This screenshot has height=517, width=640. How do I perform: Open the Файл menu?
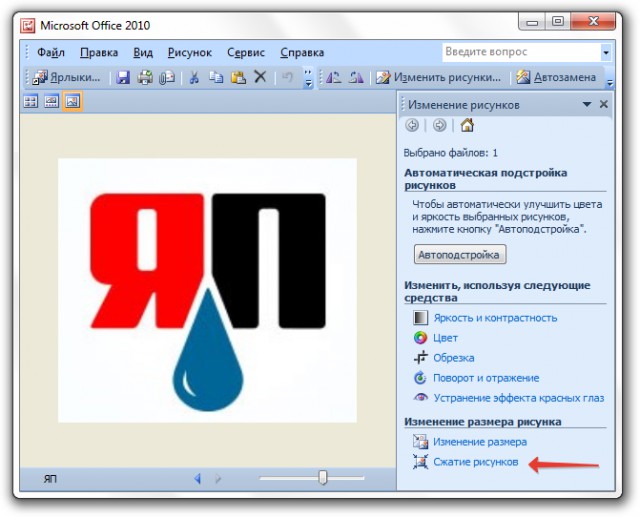pos(51,53)
